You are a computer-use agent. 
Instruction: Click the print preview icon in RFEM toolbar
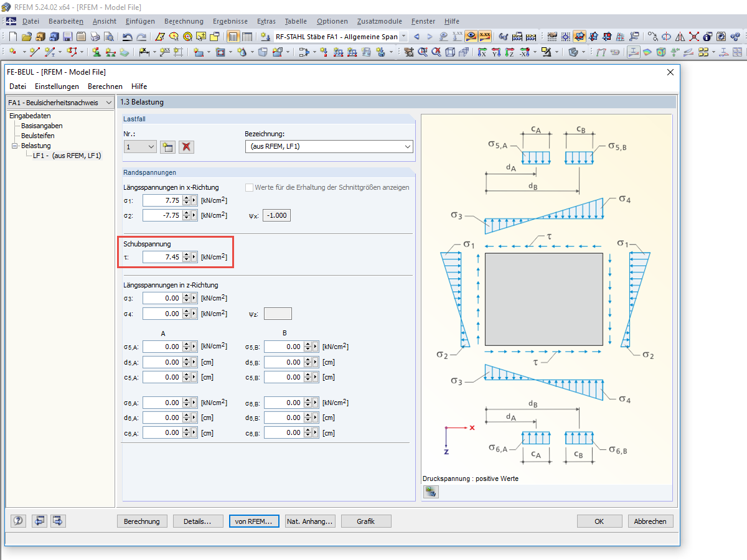(108, 37)
